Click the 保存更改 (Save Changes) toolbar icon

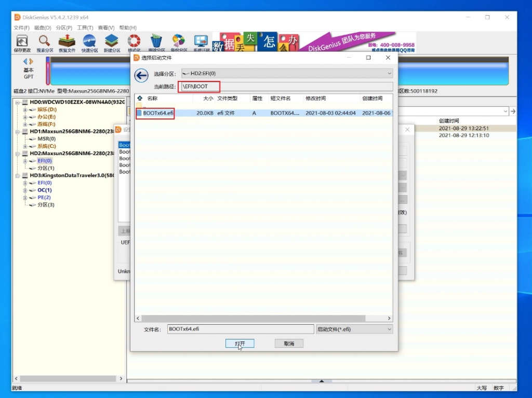click(22, 43)
